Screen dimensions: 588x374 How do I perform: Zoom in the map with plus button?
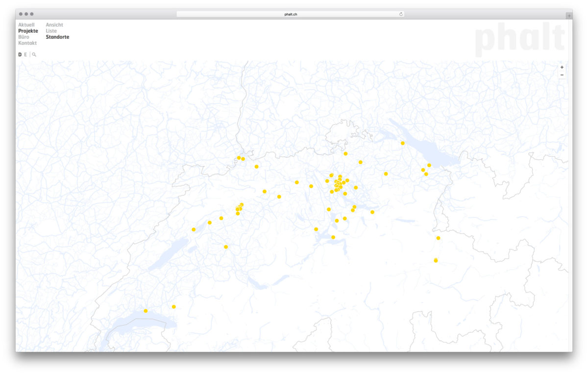click(562, 67)
